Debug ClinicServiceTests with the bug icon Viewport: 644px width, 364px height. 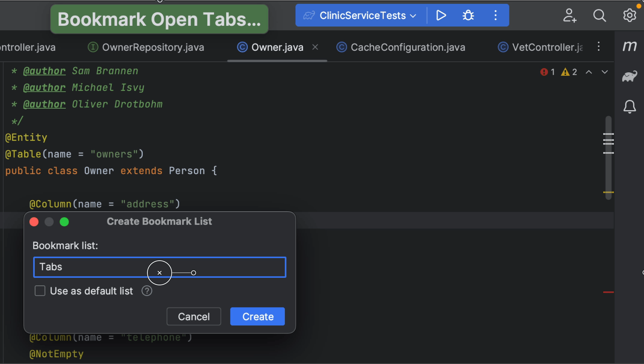pyautogui.click(x=468, y=15)
